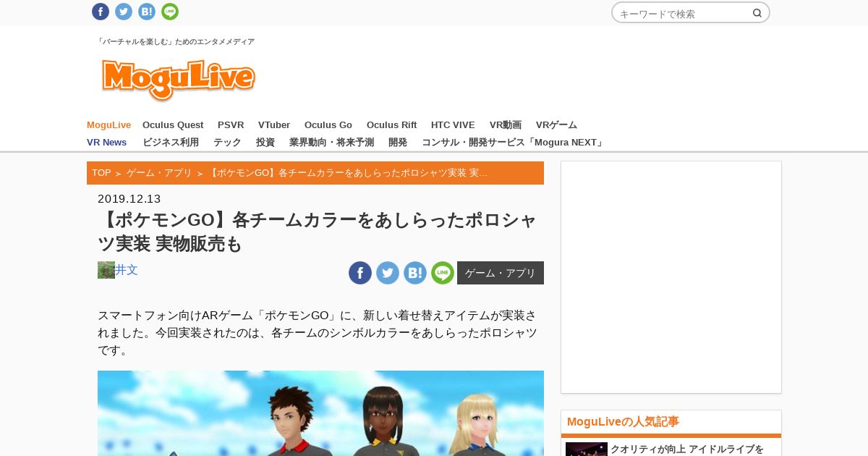
Task: Open テック menu item
Action: pos(227,143)
